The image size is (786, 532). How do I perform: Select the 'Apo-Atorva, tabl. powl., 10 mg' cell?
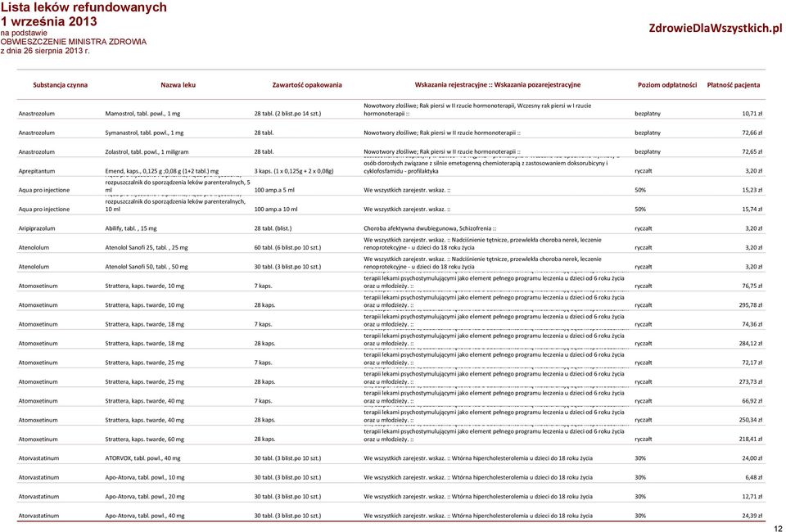click(145, 477)
